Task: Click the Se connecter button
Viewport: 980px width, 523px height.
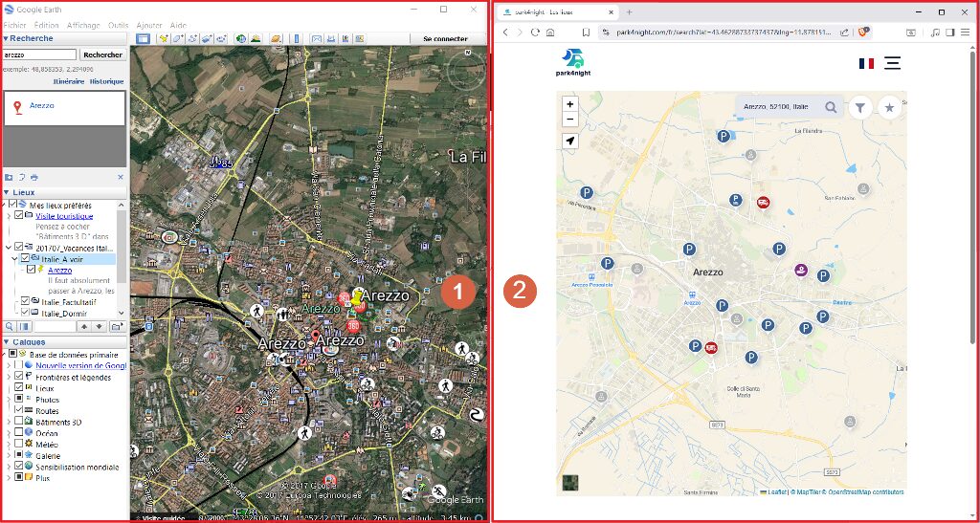Action: point(445,38)
